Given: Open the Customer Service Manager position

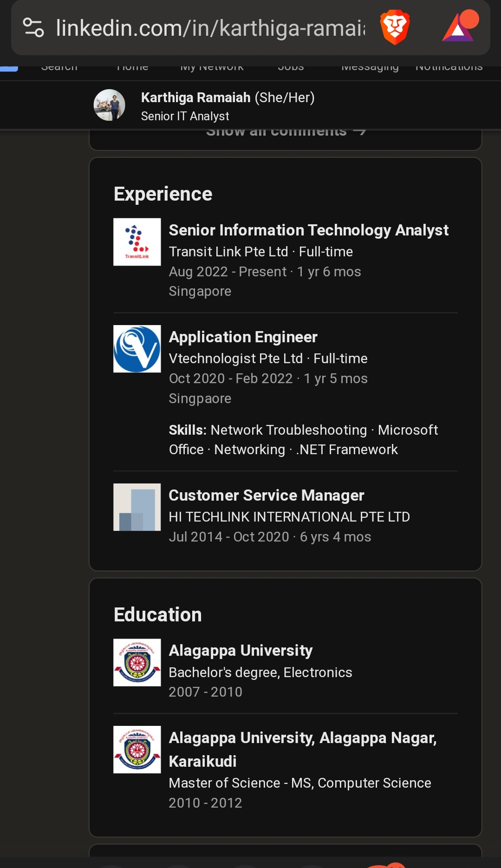Looking at the screenshot, I should (266, 496).
